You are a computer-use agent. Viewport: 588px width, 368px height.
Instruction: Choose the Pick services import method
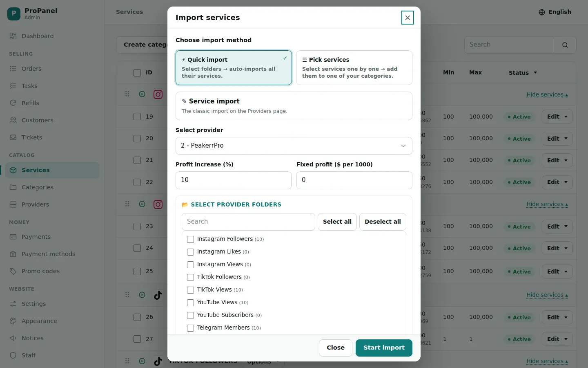tap(354, 67)
